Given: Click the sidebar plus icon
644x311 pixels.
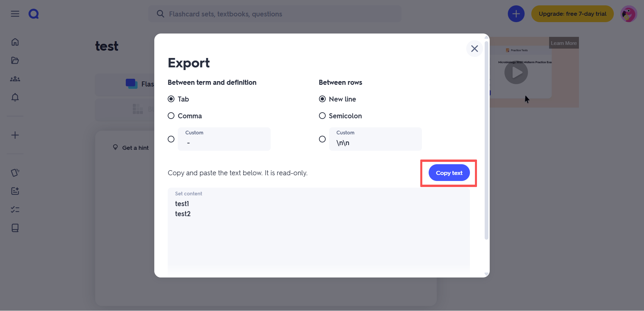Looking at the screenshot, I should coord(15,135).
